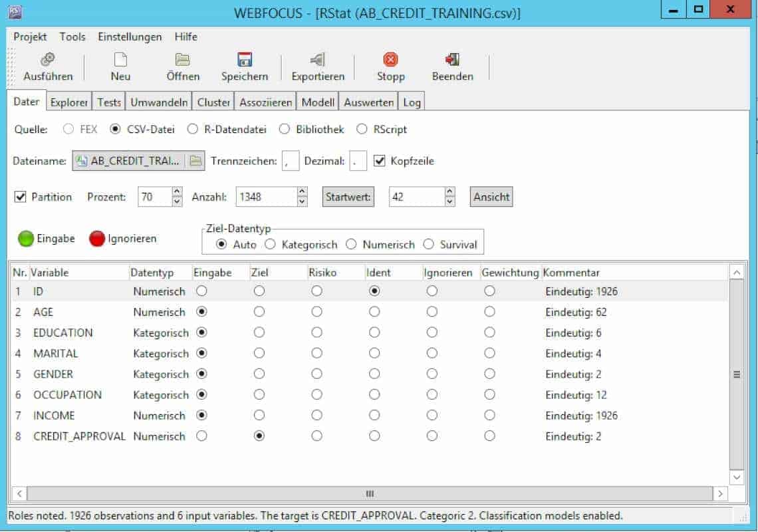Switch to the Assoziieren tab
This screenshot has height=532, width=758.
(265, 102)
